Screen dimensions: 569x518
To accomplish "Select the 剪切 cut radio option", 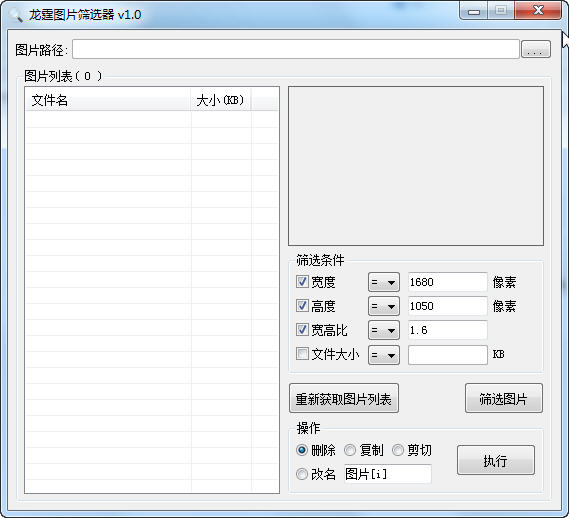I will 398,450.
